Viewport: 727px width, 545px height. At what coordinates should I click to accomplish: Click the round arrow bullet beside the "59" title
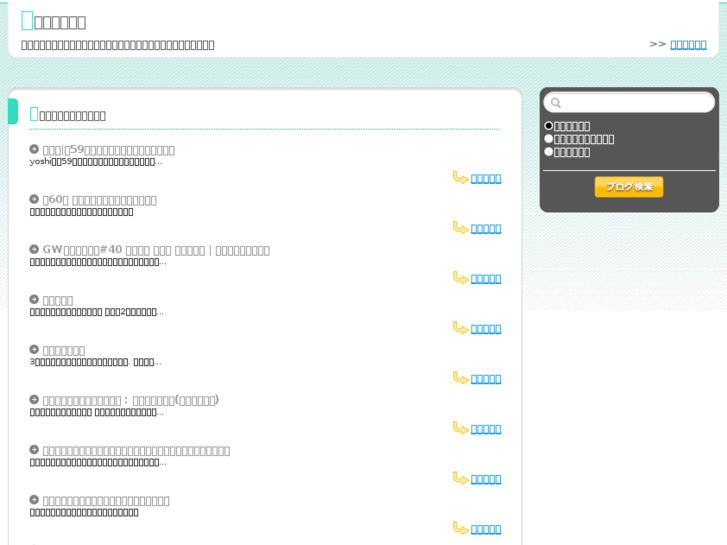tap(34, 149)
